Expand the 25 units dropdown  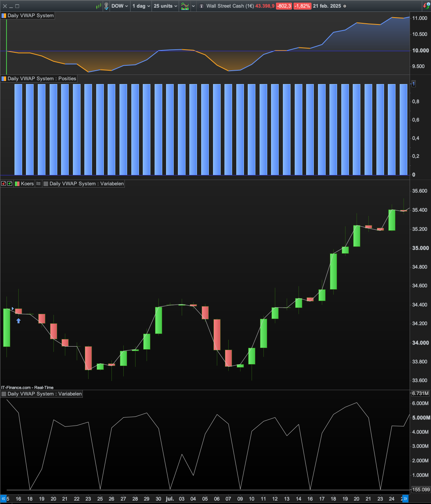165,6
